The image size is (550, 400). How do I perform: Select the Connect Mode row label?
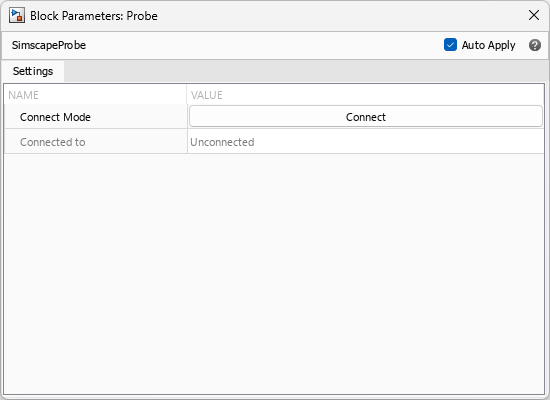click(x=55, y=117)
